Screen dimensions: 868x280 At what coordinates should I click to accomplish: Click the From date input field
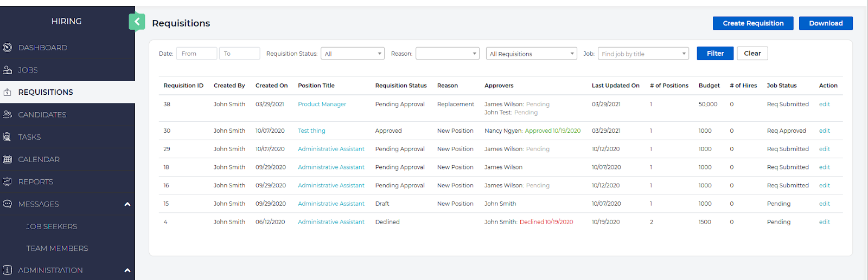click(196, 54)
